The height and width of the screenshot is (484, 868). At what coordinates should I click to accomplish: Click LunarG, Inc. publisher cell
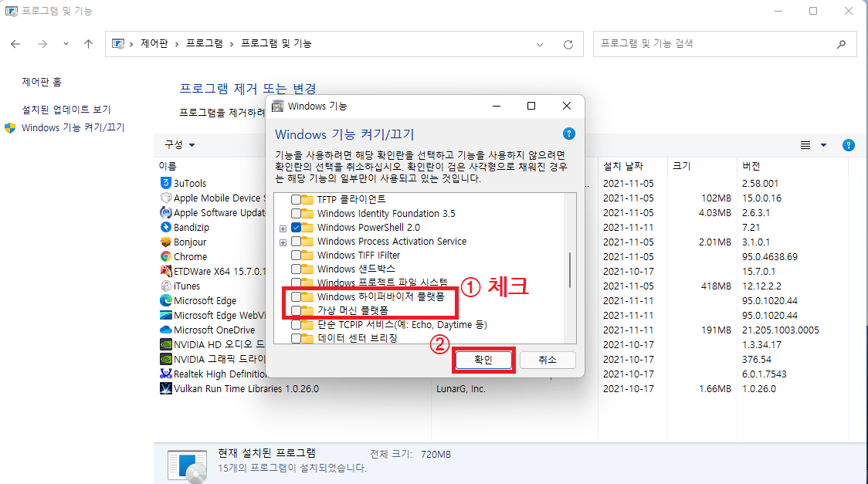[460, 389]
